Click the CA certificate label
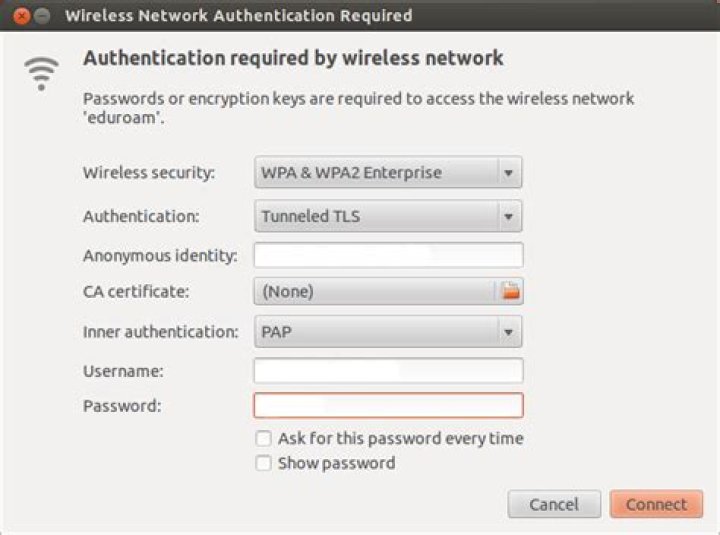 [136, 291]
